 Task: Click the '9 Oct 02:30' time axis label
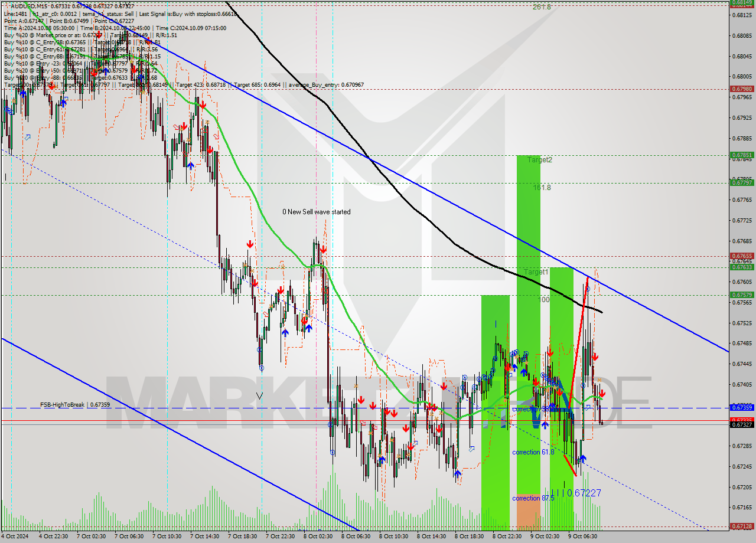[x=545, y=537]
